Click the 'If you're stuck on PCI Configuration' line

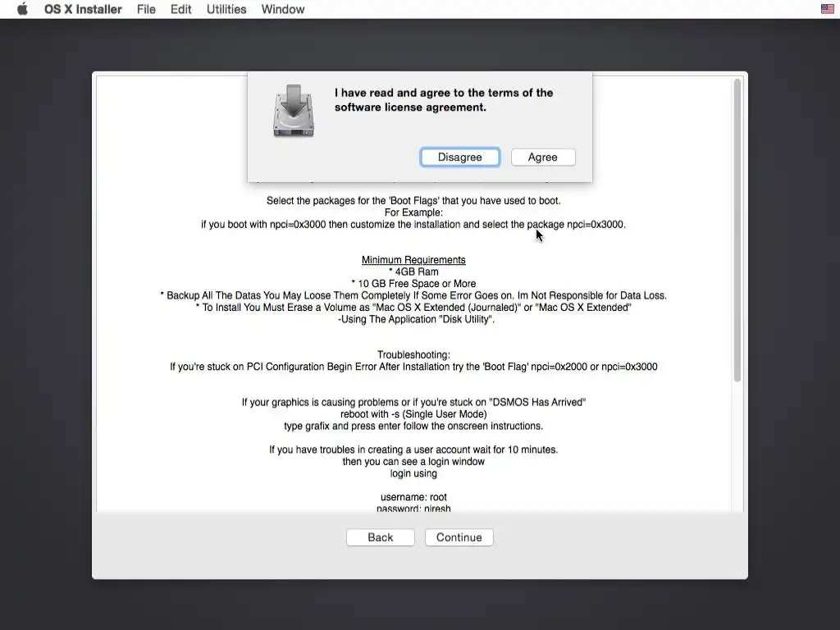click(x=413, y=367)
